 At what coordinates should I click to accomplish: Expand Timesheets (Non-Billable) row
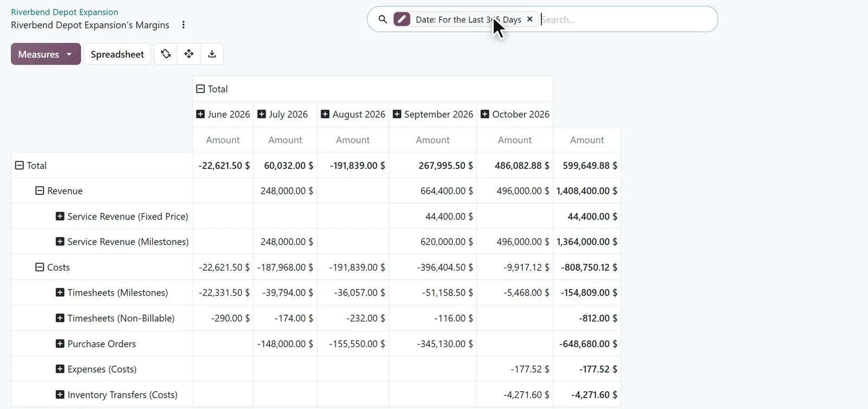click(60, 318)
